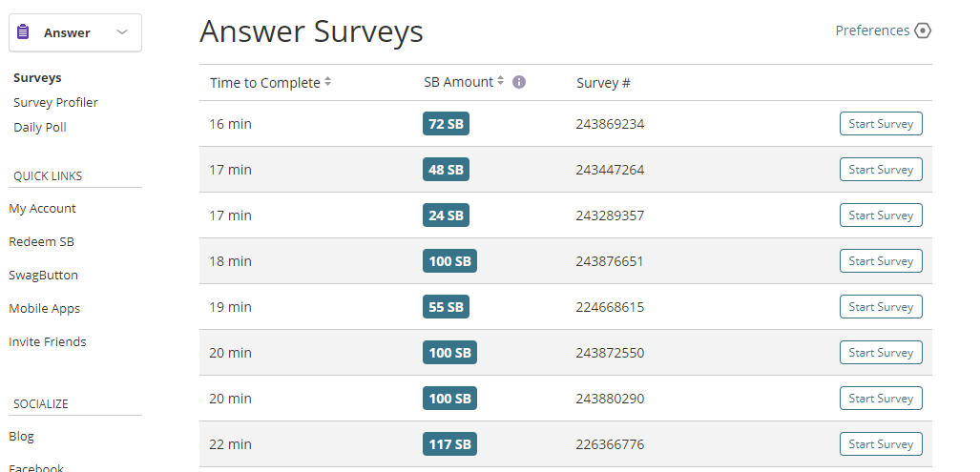The height and width of the screenshot is (472, 980).
Task: Open My Account link
Action: [x=42, y=209]
